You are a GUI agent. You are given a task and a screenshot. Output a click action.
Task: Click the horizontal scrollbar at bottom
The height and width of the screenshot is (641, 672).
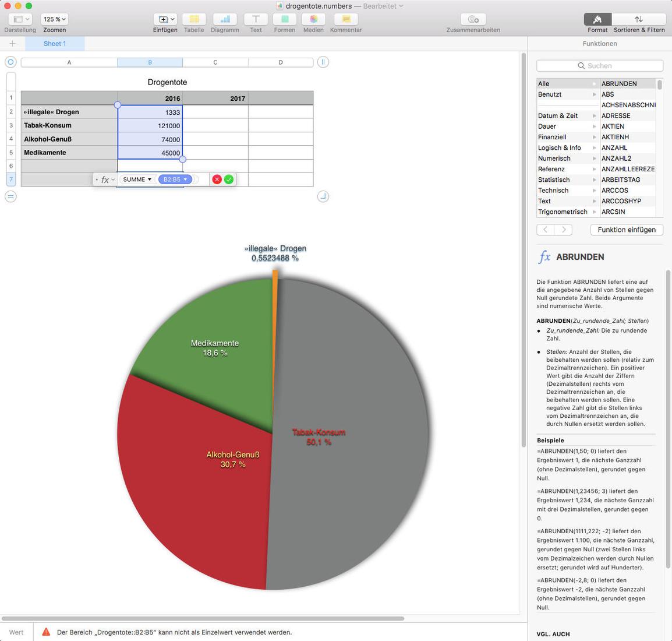click(203, 618)
